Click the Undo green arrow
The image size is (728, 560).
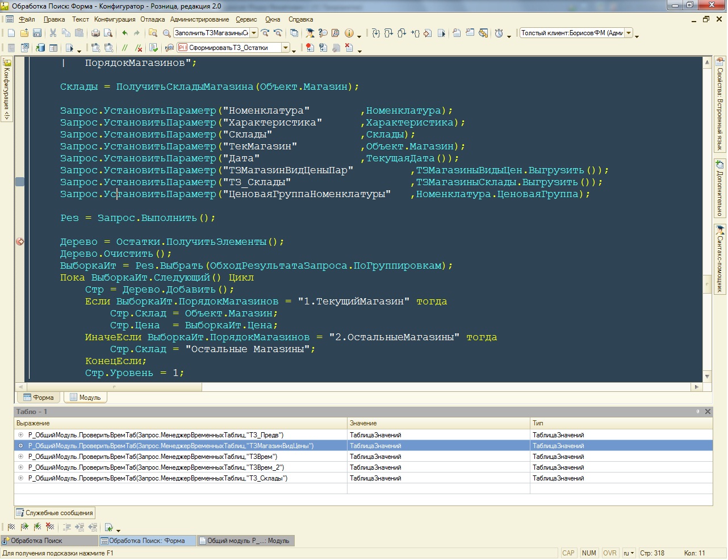click(x=124, y=33)
